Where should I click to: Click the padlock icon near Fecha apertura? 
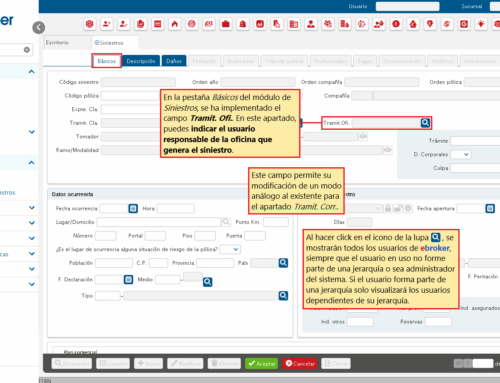tap(388, 209)
